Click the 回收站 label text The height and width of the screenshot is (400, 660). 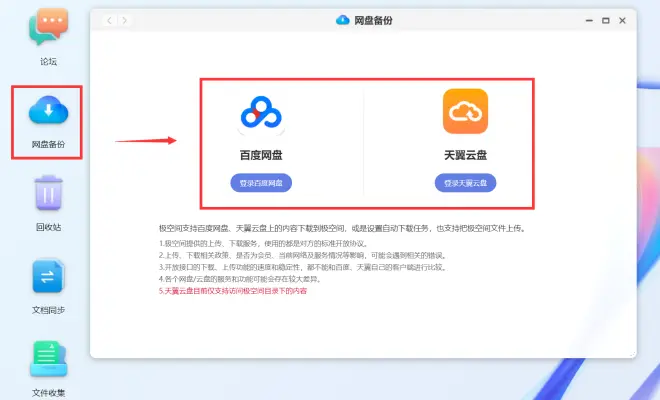click(x=48, y=227)
